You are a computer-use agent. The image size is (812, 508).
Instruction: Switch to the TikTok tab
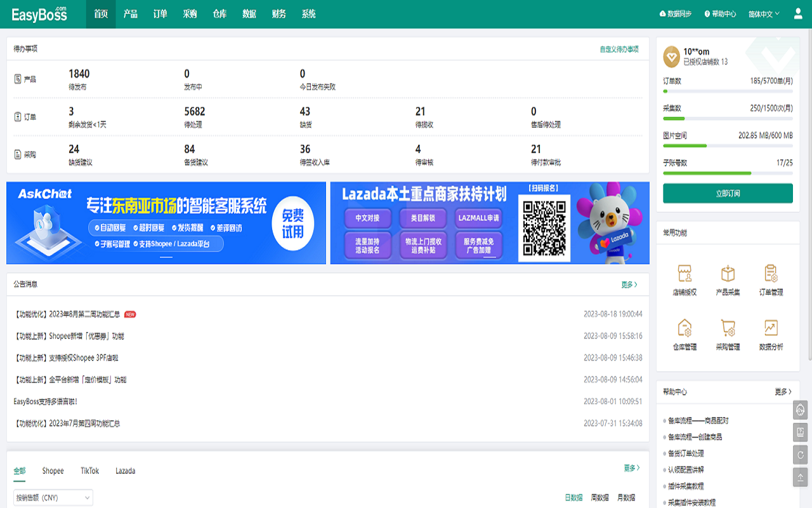coord(89,471)
